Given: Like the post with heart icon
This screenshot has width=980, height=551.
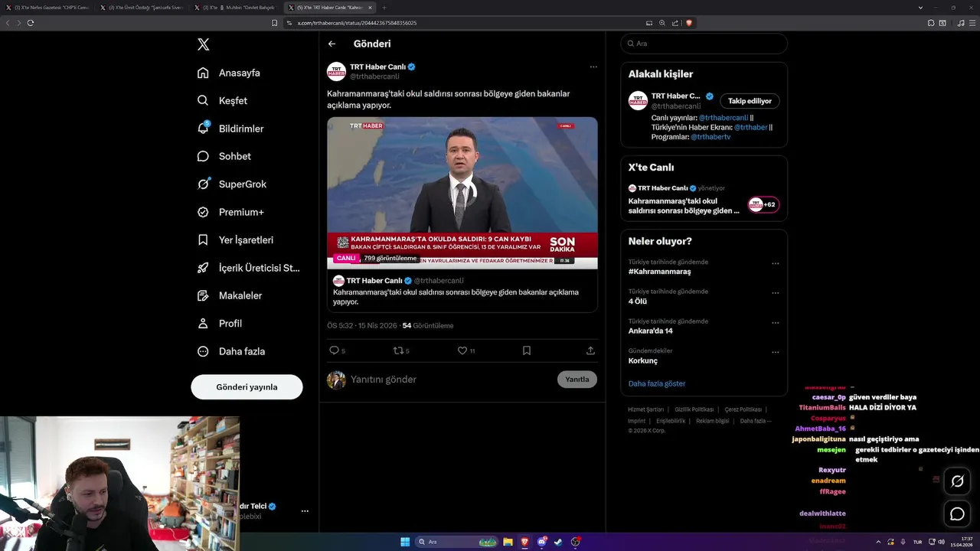Looking at the screenshot, I should click(x=462, y=350).
